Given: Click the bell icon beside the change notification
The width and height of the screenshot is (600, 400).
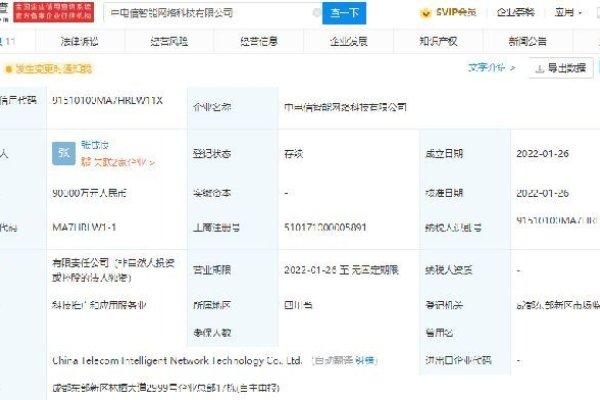Looking at the screenshot, I should (8, 69).
